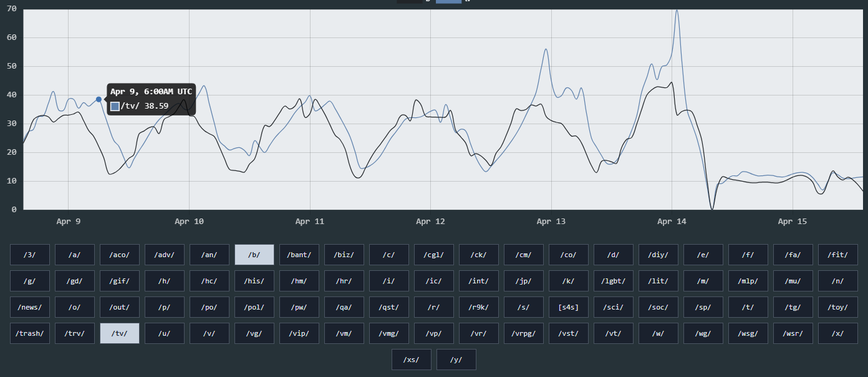Add the /n/ board

click(838, 281)
